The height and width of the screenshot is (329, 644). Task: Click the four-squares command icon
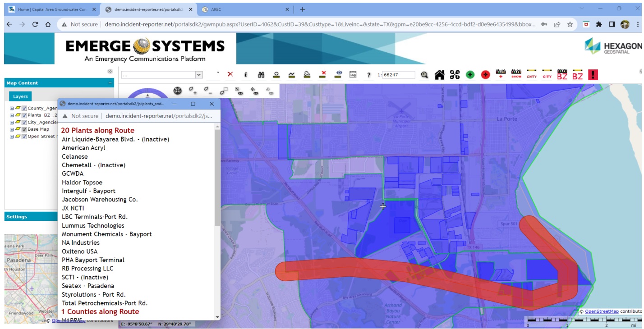coord(455,75)
